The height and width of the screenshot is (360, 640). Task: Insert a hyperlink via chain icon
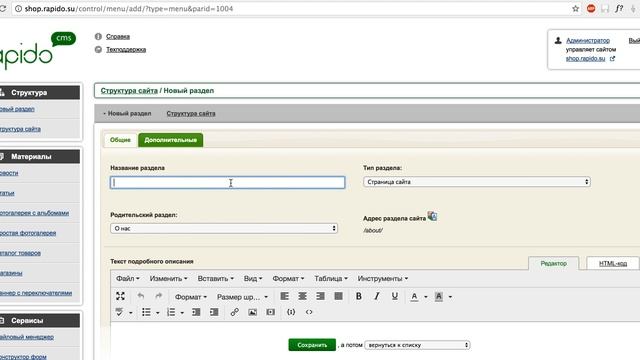234,312
